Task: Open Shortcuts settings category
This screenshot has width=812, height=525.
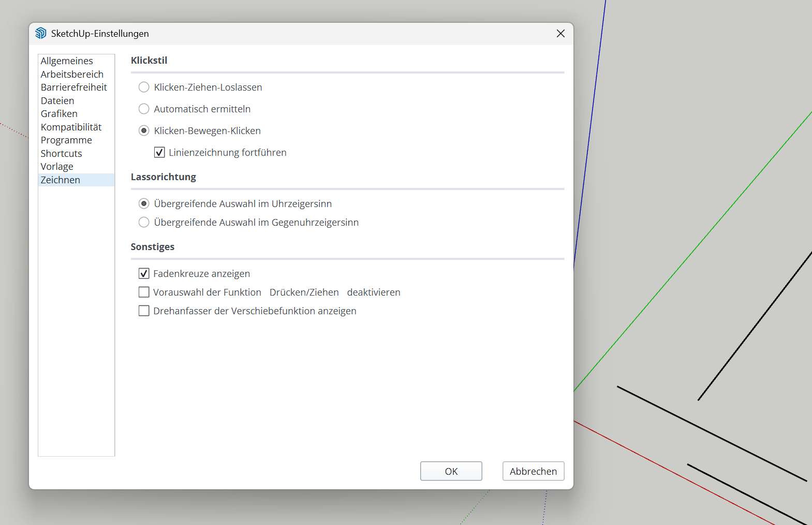Action: 61,154
